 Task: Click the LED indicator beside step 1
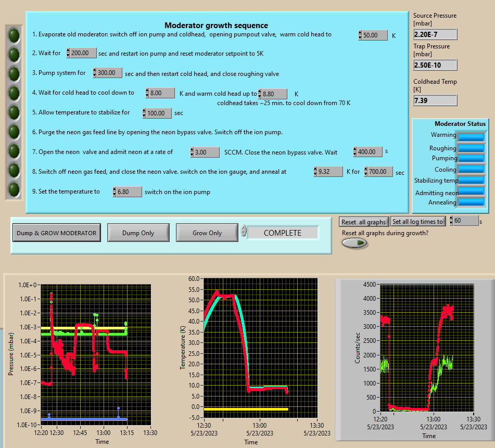pyautogui.click(x=14, y=35)
